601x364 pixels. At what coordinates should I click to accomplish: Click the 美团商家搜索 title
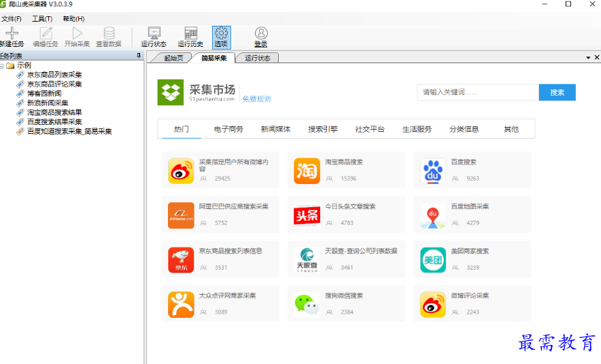pyautogui.click(x=470, y=251)
